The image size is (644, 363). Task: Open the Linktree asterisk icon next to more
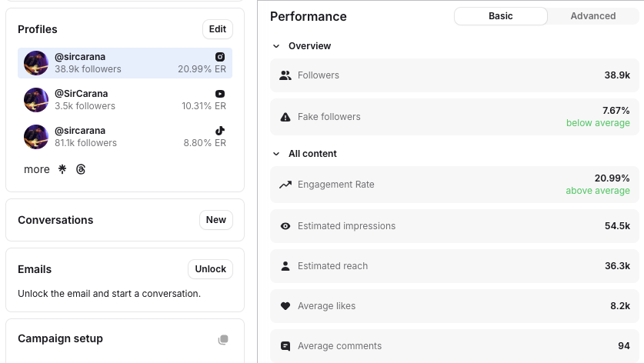tap(63, 169)
